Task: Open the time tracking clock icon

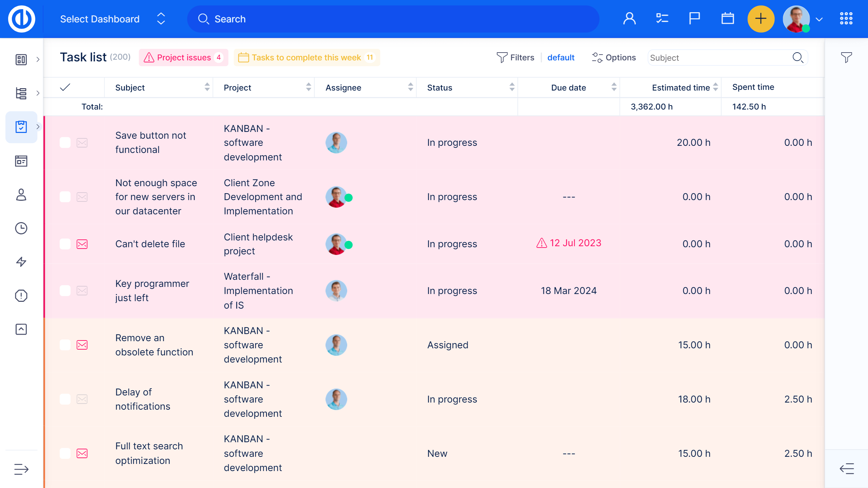Action: coord(21,228)
